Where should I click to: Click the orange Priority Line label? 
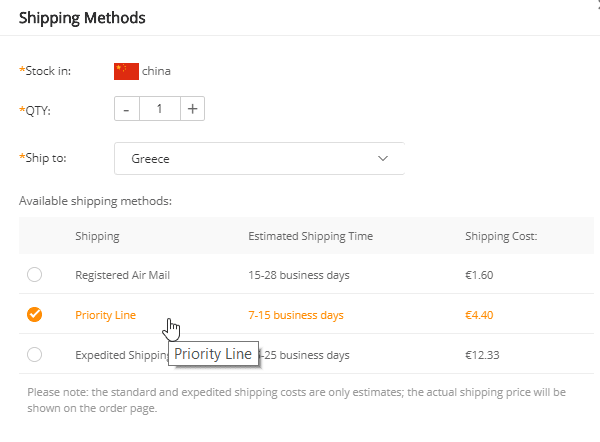105,315
